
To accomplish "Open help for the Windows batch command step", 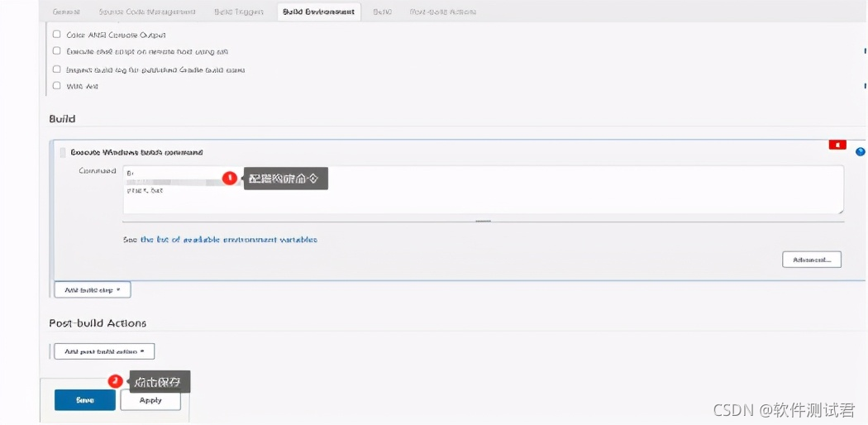I will pos(860,151).
